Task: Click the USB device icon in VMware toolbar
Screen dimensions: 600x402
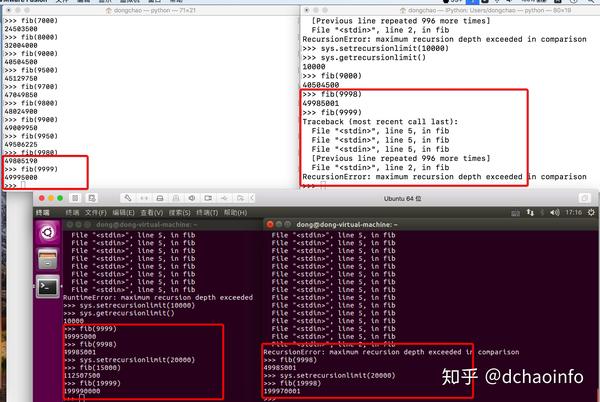Action: (x=224, y=198)
